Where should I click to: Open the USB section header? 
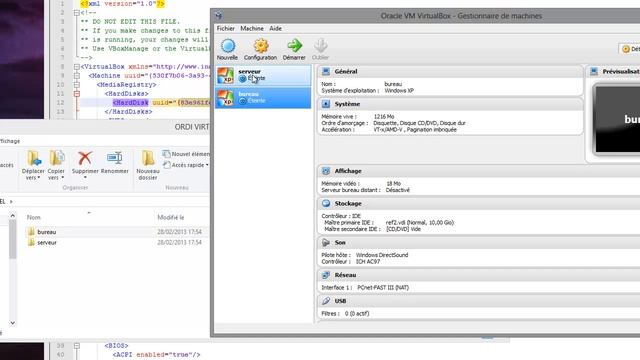click(x=479, y=301)
